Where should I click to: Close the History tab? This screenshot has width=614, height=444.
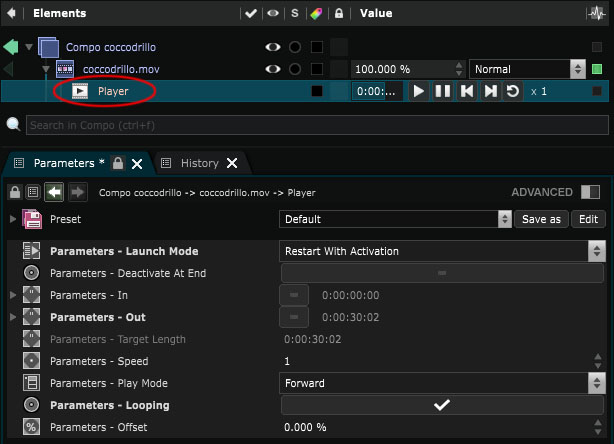pyautogui.click(x=232, y=163)
